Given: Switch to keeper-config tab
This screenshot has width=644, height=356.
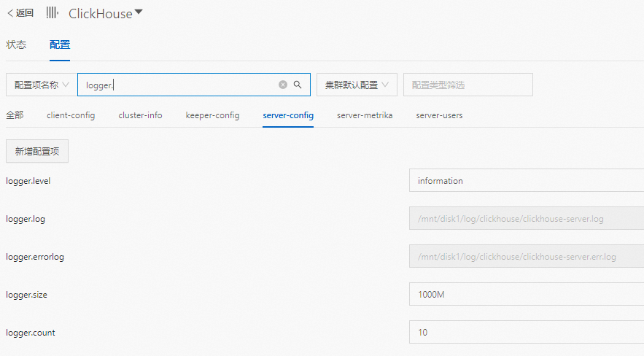Looking at the screenshot, I should 212,115.
